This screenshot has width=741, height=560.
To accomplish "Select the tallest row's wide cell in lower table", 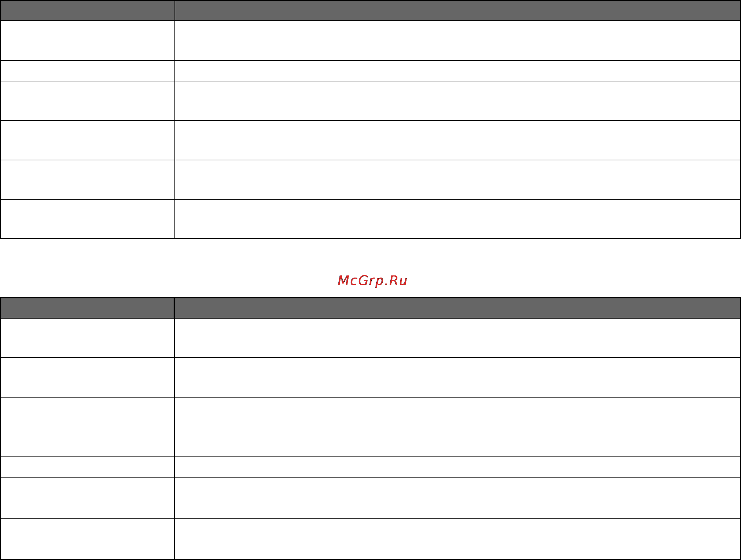I will (458, 427).
